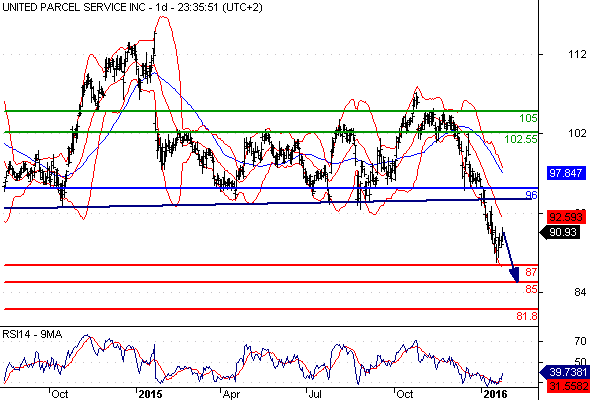
Task: Click the 102 price axis value
Action: tap(577, 133)
